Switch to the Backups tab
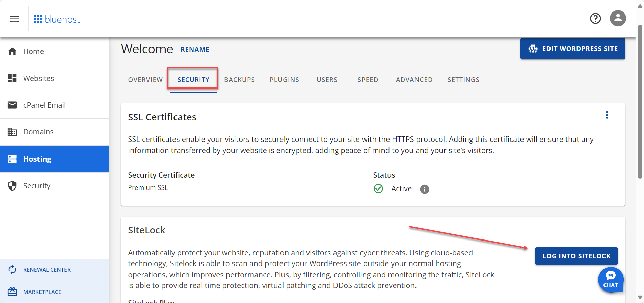The image size is (644, 303). [240, 80]
